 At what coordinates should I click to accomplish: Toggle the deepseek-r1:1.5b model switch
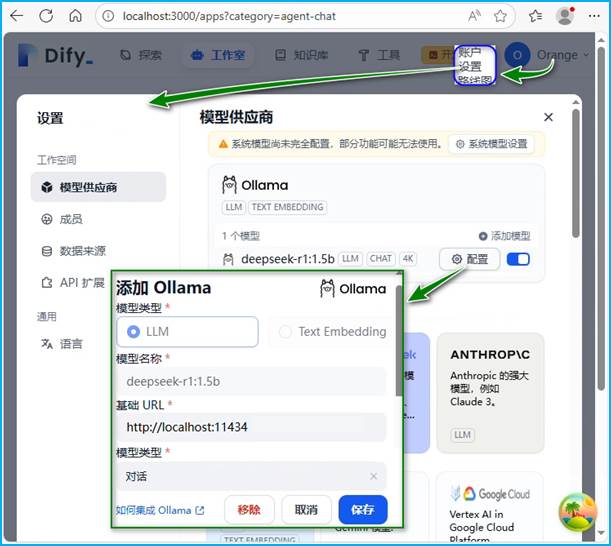point(518,259)
